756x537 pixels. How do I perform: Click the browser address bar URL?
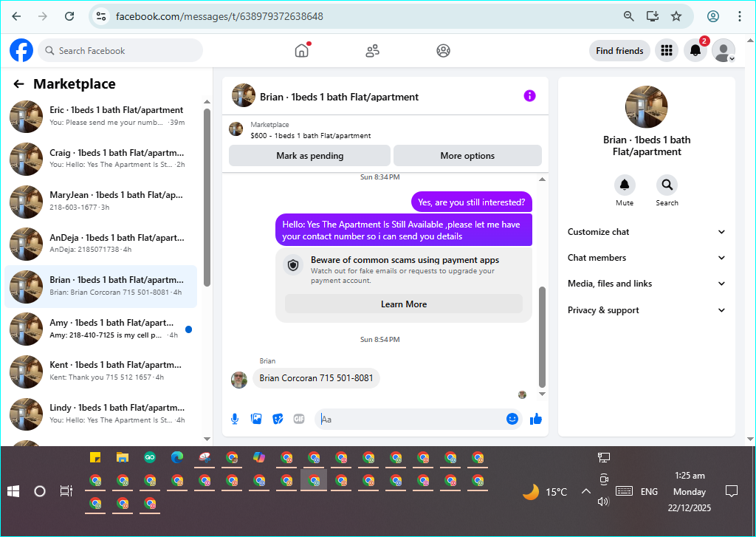pos(219,16)
